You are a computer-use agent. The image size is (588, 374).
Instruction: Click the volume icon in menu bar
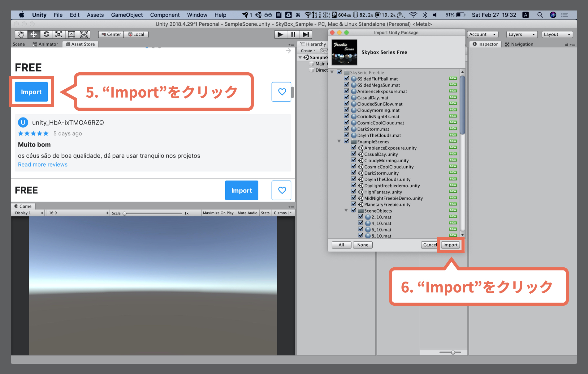pos(435,15)
